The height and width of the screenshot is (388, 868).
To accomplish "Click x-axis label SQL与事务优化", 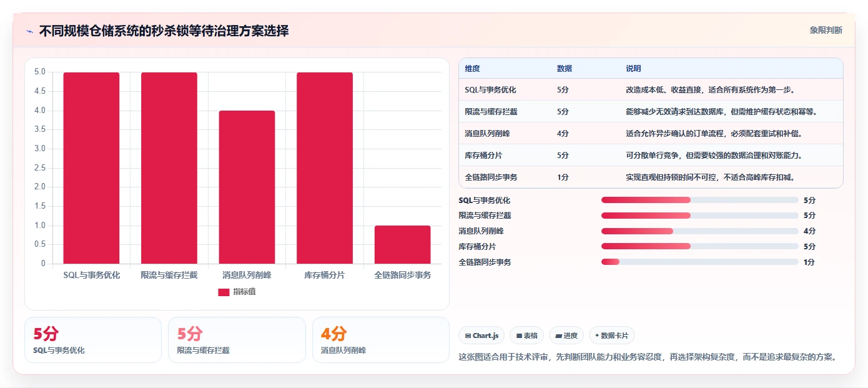I will 91,275.
